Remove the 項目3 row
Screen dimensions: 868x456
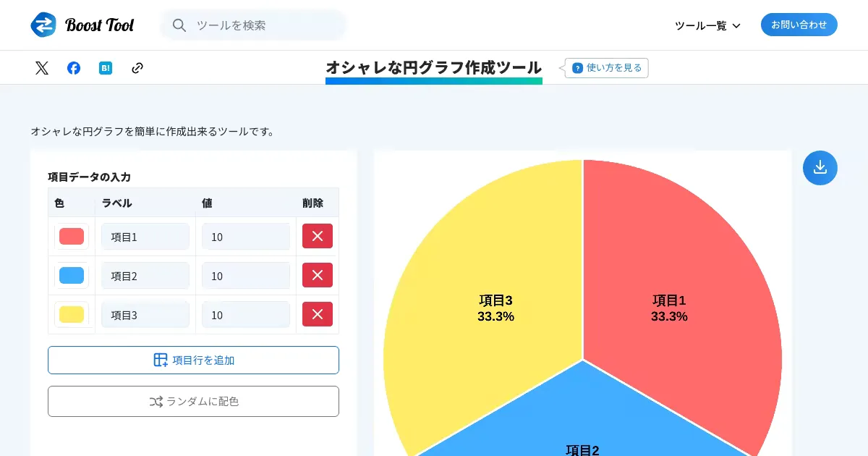[317, 314]
